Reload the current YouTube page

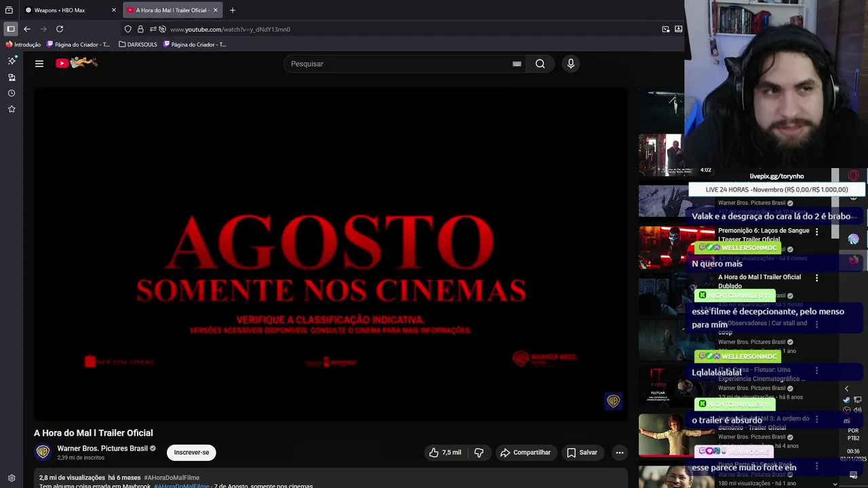point(60,29)
